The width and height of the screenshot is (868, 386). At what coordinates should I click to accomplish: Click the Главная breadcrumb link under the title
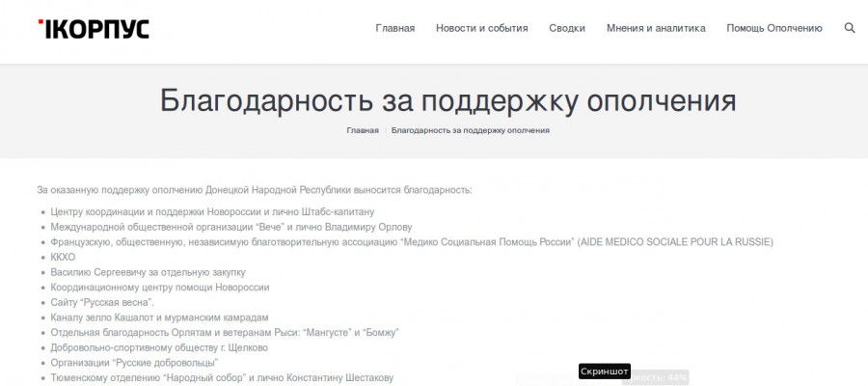pyautogui.click(x=363, y=130)
